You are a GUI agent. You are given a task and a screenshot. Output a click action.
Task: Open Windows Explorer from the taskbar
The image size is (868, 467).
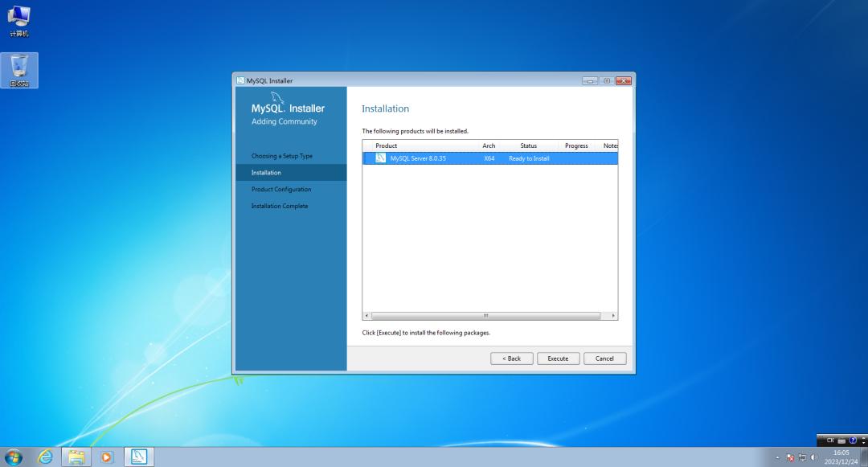76,457
